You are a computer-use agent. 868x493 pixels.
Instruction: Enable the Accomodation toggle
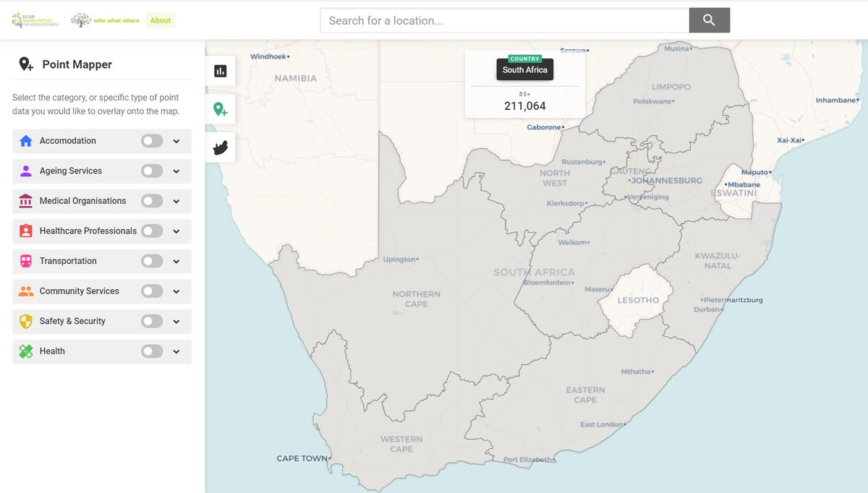152,141
